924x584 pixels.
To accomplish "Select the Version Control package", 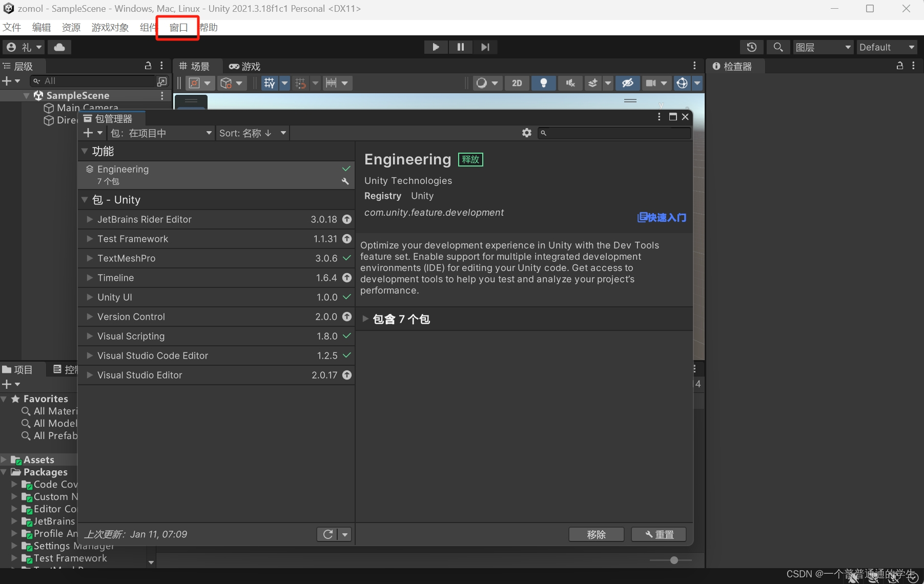I will coord(216,317).
